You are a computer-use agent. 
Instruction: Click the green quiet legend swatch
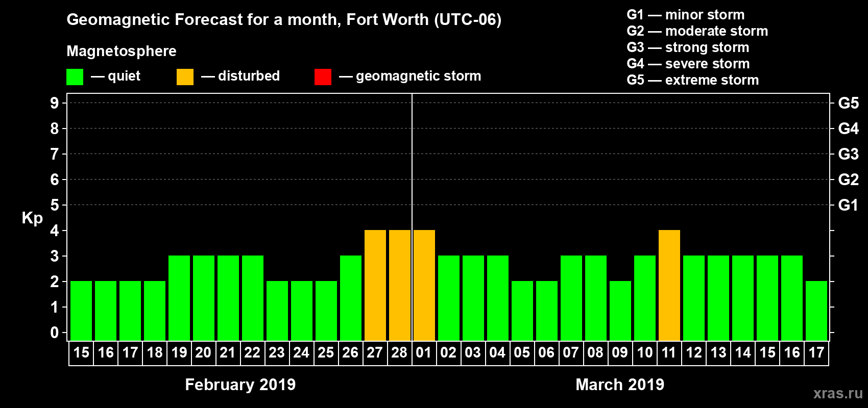point(75,77)
